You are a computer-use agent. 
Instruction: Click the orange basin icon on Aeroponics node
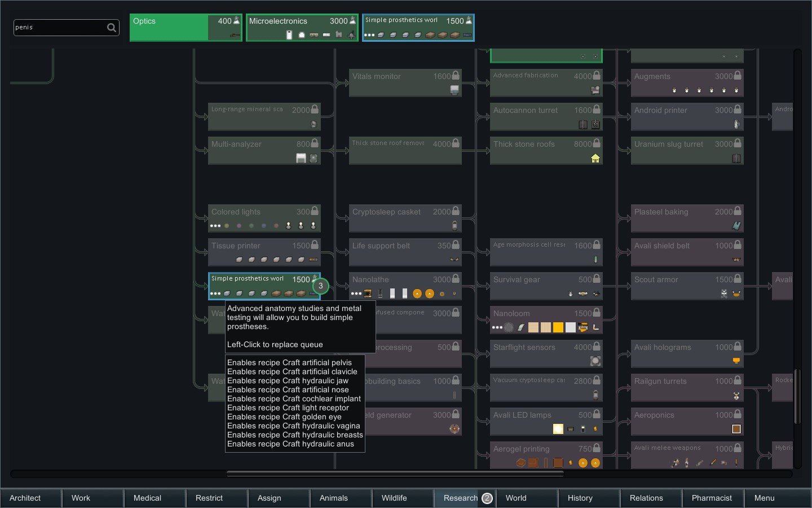736,429
